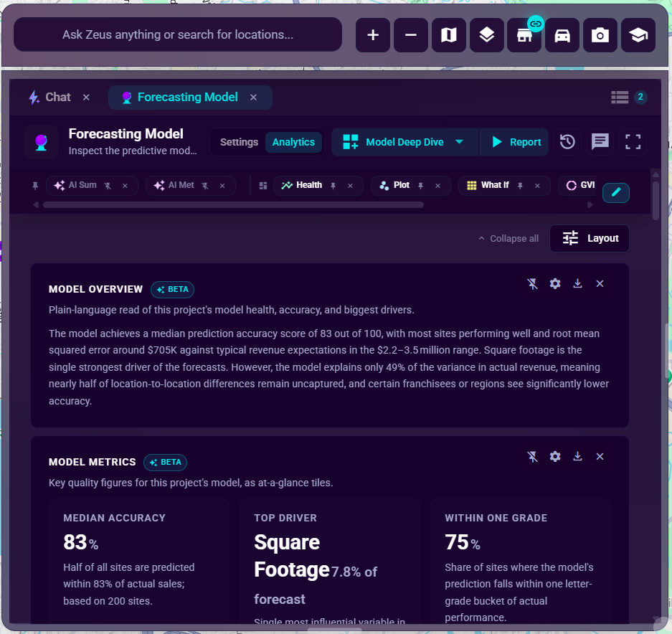This screenshot has width=672, height=634.
Task: Remove the Health chip
Action: [x=351, y=186]
